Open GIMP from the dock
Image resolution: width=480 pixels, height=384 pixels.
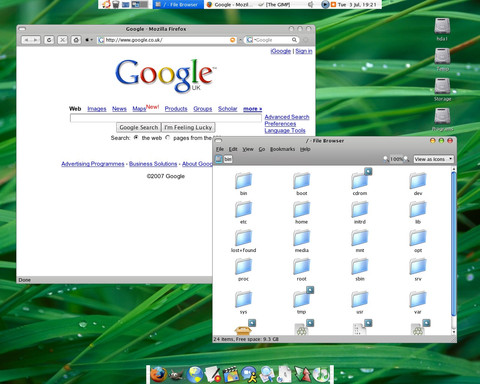click(x=177, y=375)
